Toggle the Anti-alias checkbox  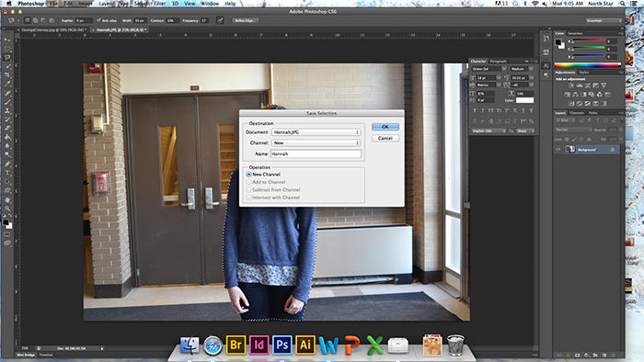tap(98, 20)
